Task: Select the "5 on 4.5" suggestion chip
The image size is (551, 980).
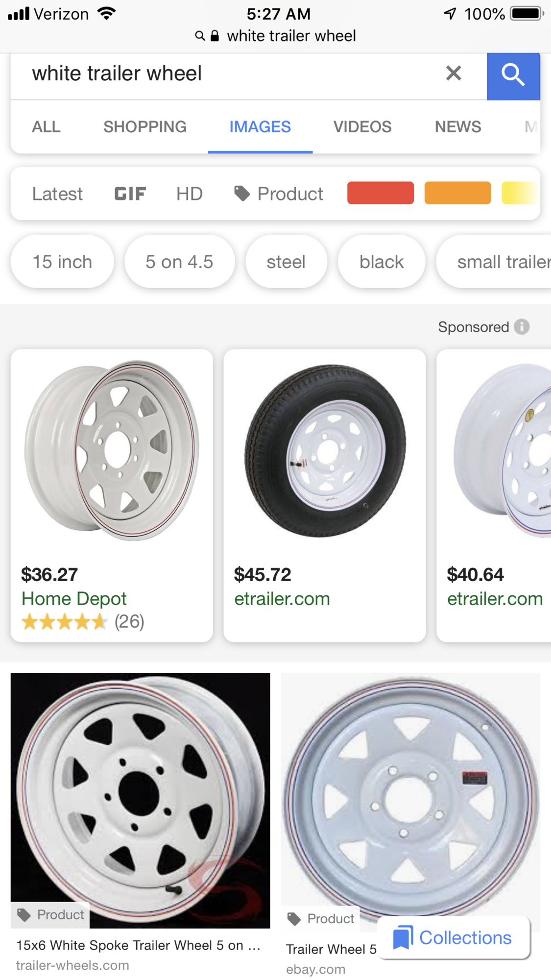Action: (x=179, y=262)
